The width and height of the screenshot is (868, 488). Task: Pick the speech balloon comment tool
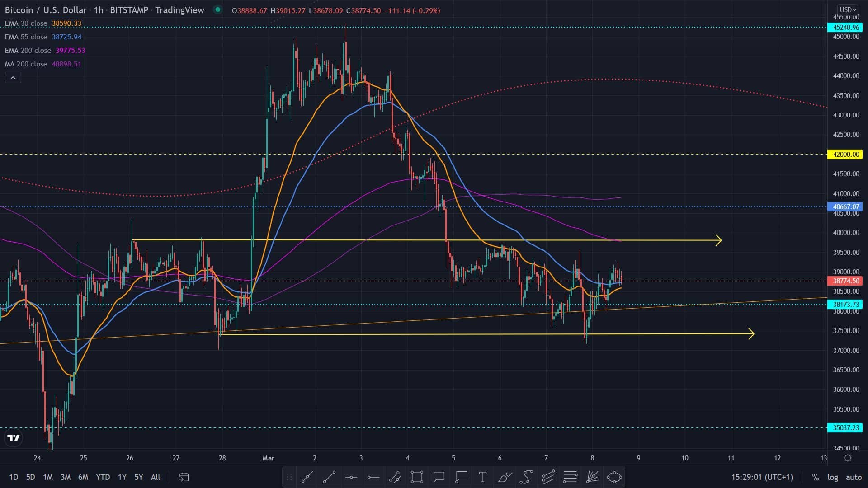coord(439,477)
